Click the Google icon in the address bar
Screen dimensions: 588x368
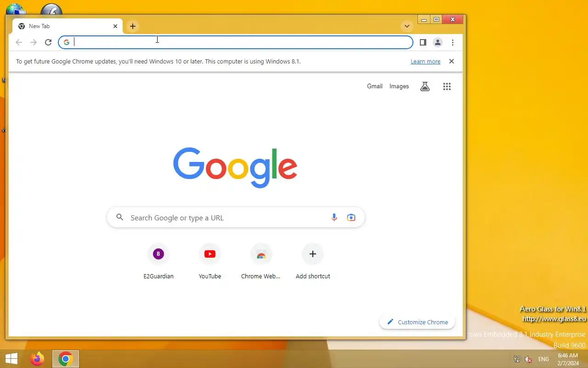67,42
